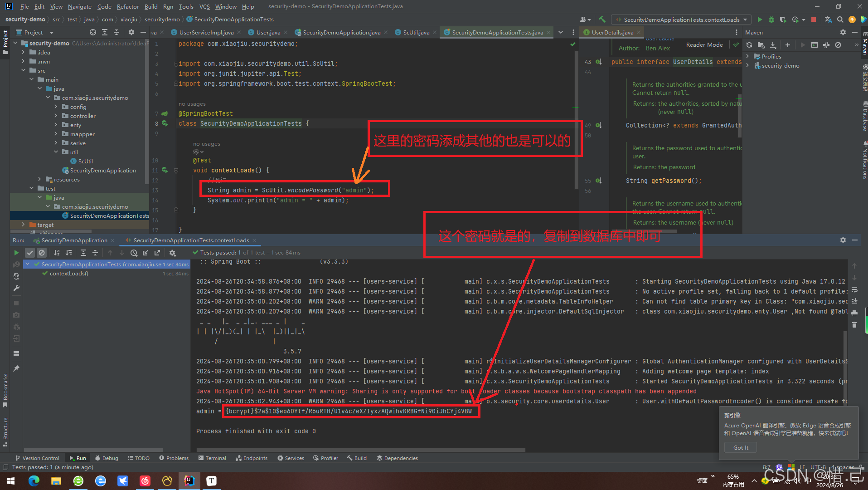Viewport: 868px width, 490px height.
Task: Click Got It in notification popup
Action: (741, 447)
